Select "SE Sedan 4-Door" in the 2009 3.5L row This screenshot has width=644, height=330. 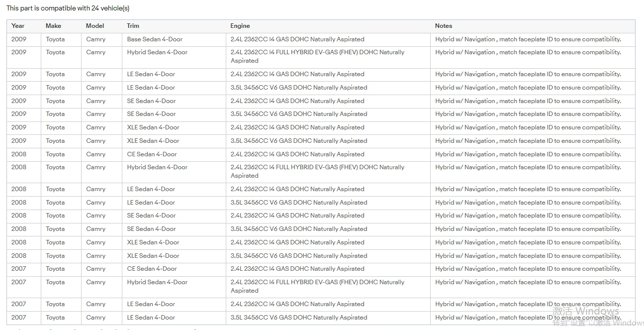(x=151, y=114)
